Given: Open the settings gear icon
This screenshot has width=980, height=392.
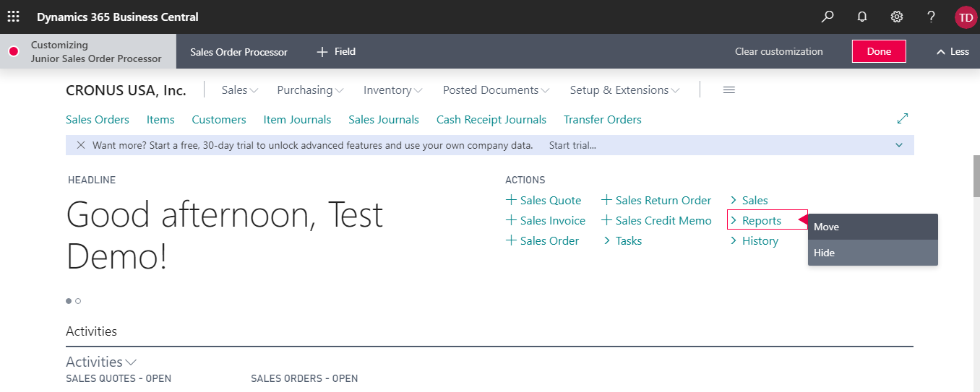Looking at the screenshot, I should click(897, 17).
